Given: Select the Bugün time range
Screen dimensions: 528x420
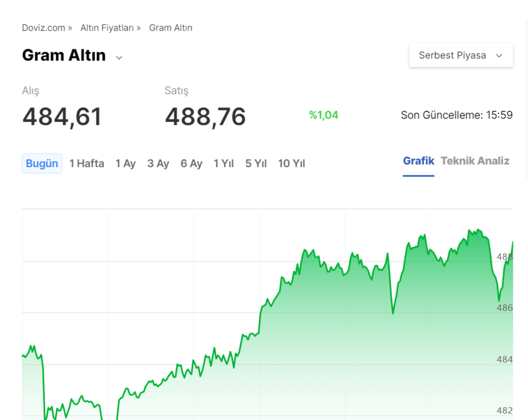Looking at the screenshot, I should click(x=42, y=163).
